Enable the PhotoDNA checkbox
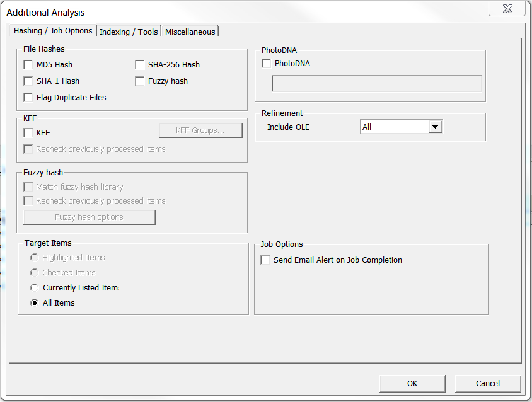 [x=267, y=64]
